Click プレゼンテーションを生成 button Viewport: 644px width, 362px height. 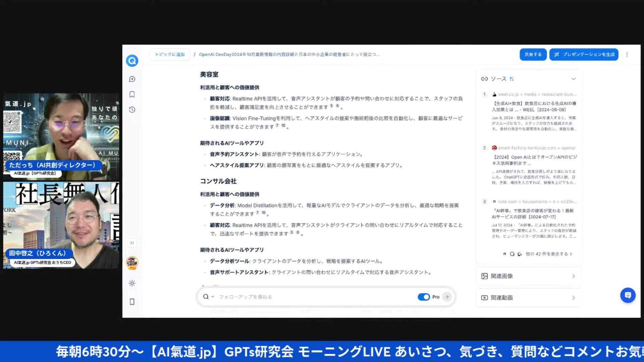coord(584,54)
